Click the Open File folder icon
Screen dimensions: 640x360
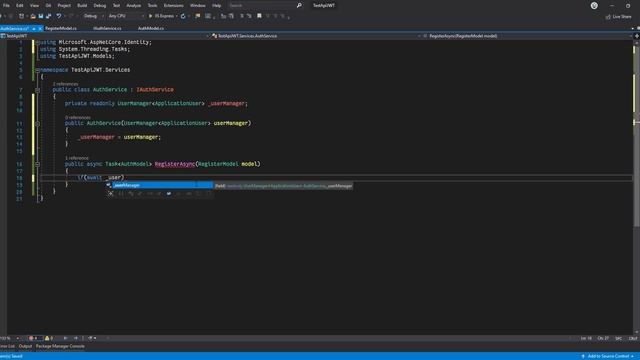pyautogui.click(x=33, y=16)
